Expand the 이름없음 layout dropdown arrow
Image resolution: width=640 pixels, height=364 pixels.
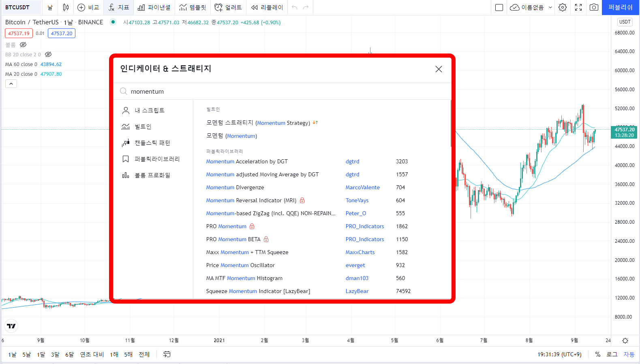(x=550, y=7)
